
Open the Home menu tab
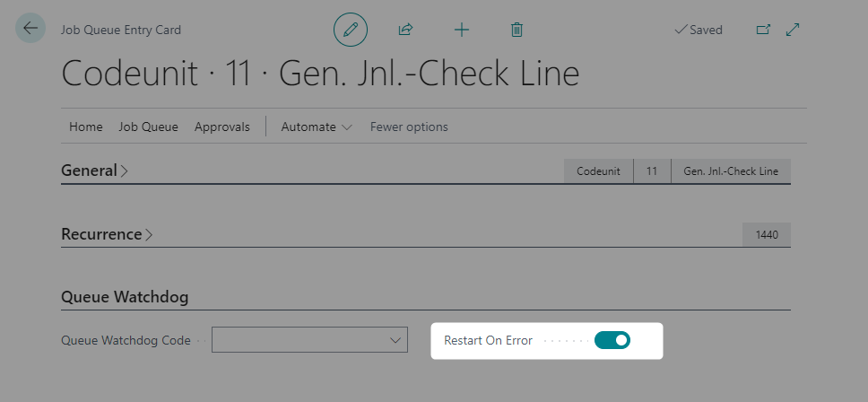click(x=86, y=127)
